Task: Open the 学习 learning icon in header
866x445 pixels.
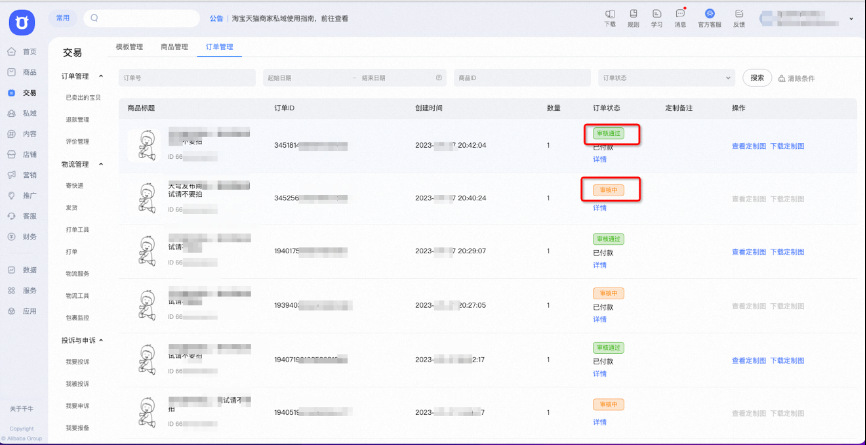Action: (x=657, y=18)
